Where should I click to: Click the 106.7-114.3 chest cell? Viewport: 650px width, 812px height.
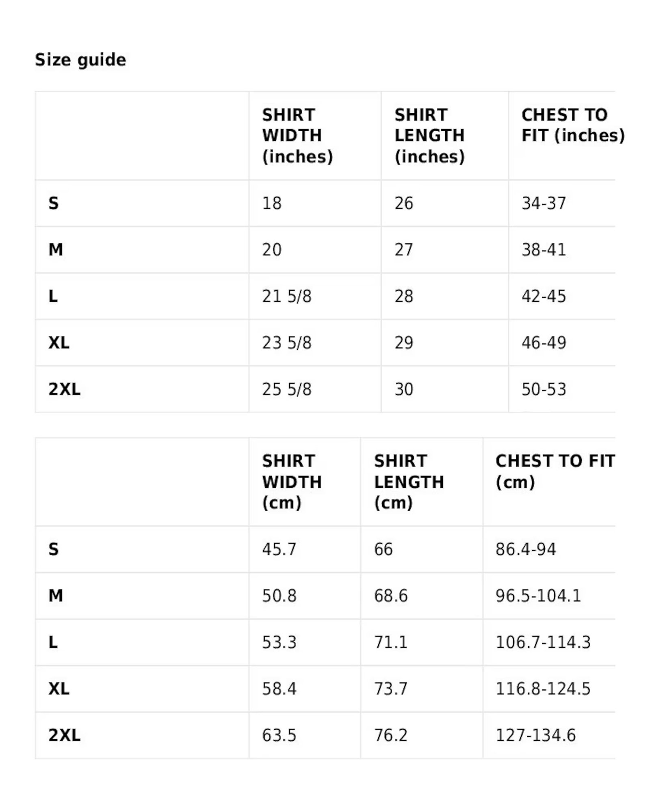[543, 642]
